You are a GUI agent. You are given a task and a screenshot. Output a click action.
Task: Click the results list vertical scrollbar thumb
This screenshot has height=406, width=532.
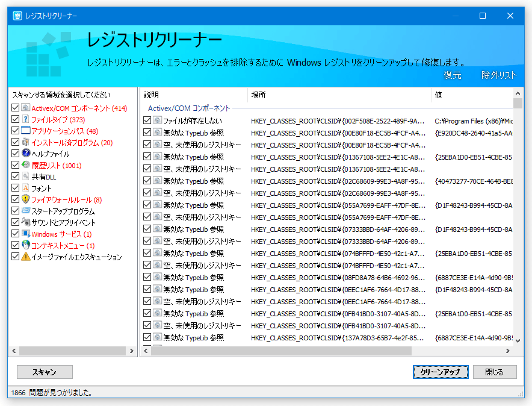pos(518,103)
